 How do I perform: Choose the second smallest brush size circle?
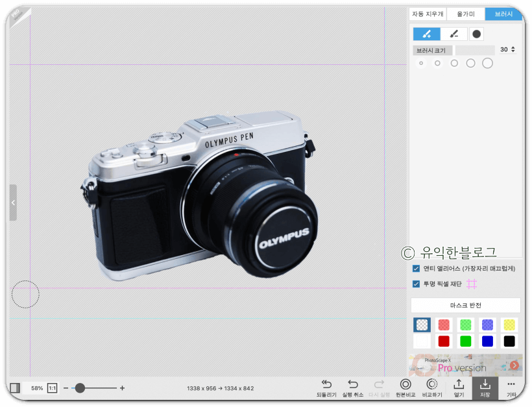437,63
